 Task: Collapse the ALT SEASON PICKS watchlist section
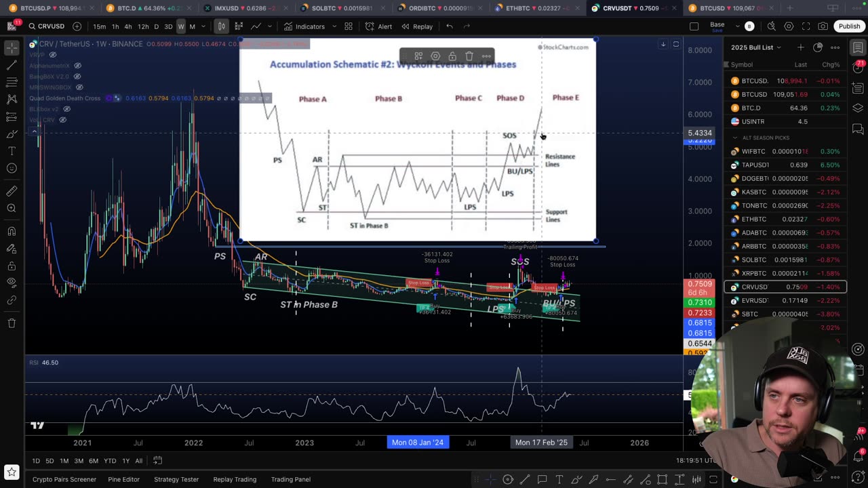[735, 138]
